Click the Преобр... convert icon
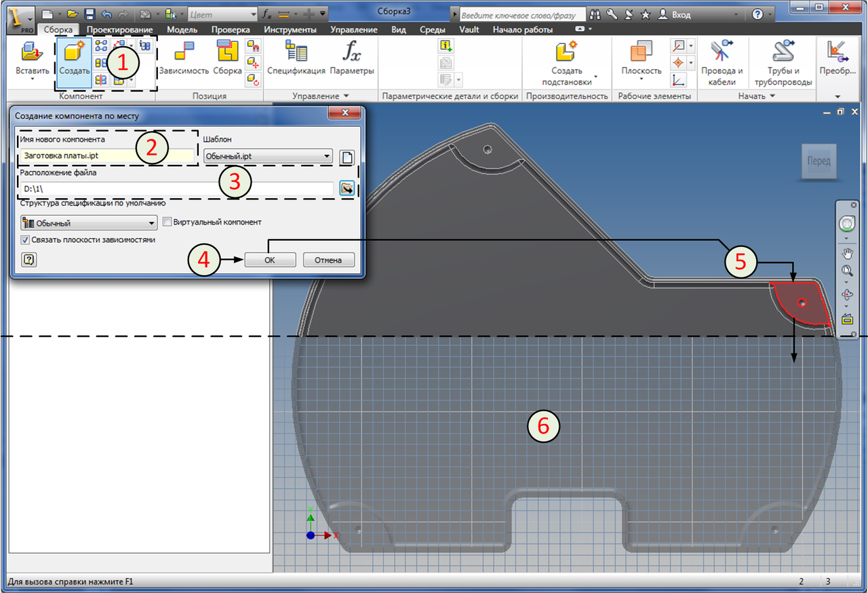Screen dimensions: 868x593 pos(838,52)
